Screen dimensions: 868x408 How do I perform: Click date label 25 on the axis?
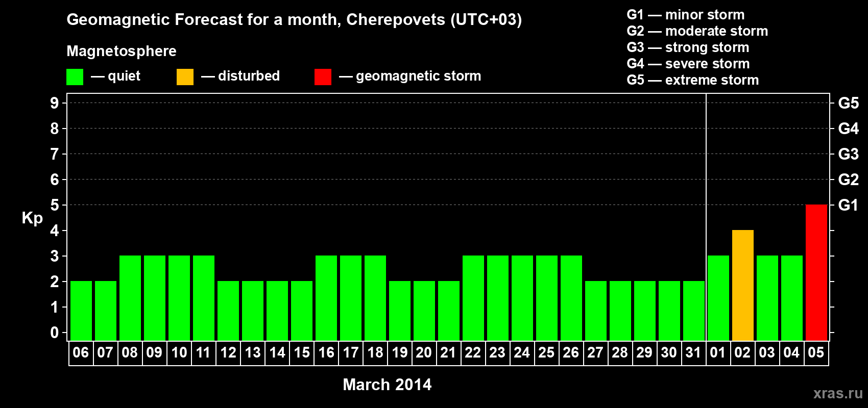pyautogui.click(x=546, y=352)
